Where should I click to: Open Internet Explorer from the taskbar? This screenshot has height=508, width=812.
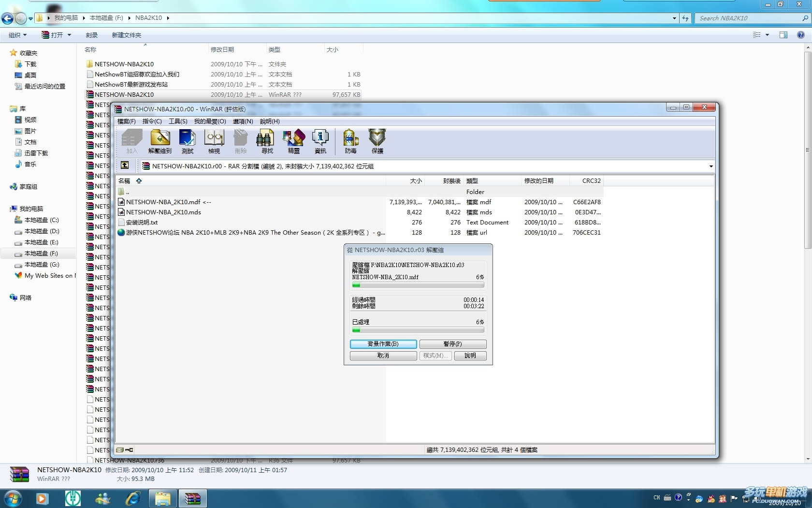click(x=132, y=498)
